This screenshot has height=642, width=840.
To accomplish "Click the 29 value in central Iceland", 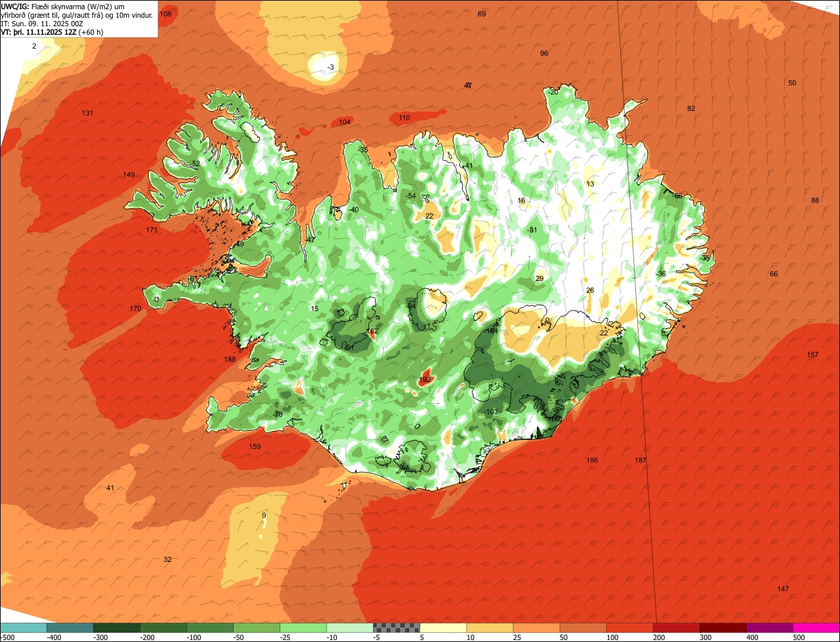I will coord(539,278).
